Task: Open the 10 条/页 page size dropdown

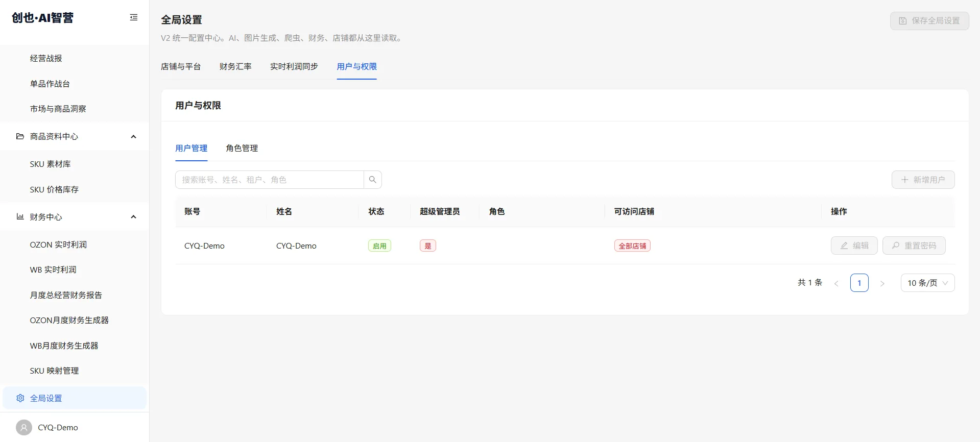Action: pyautogui.click(x=927, y=283)
